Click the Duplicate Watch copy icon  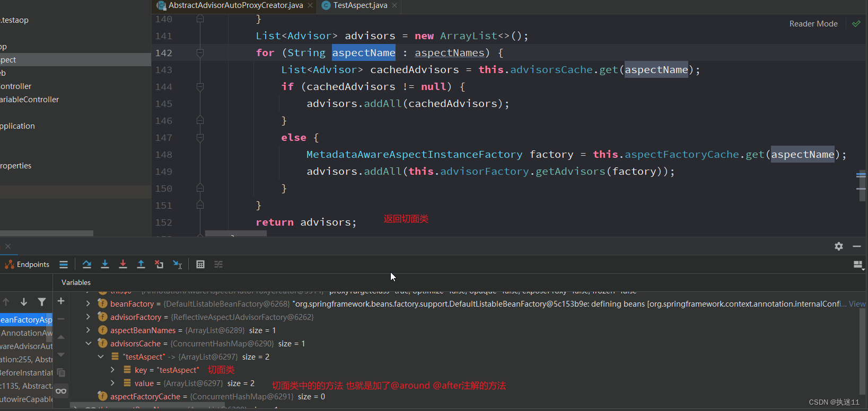(x=61, y=372)
